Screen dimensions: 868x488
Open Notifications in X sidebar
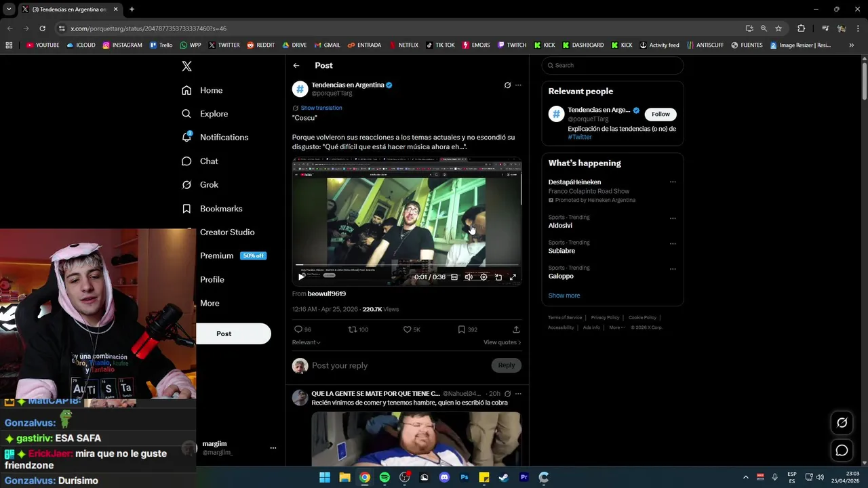coord(215,137)
